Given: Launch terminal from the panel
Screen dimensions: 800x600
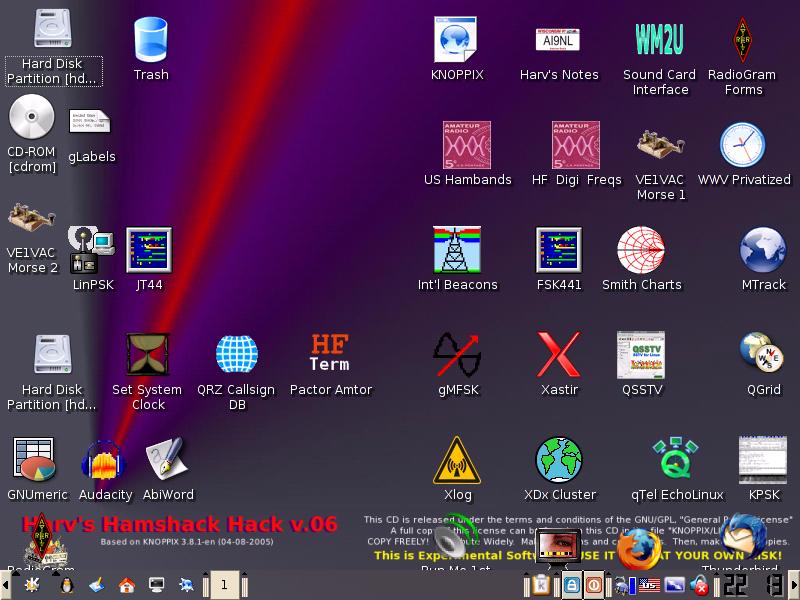Looking at the screenshot, I should coord(157,585).
